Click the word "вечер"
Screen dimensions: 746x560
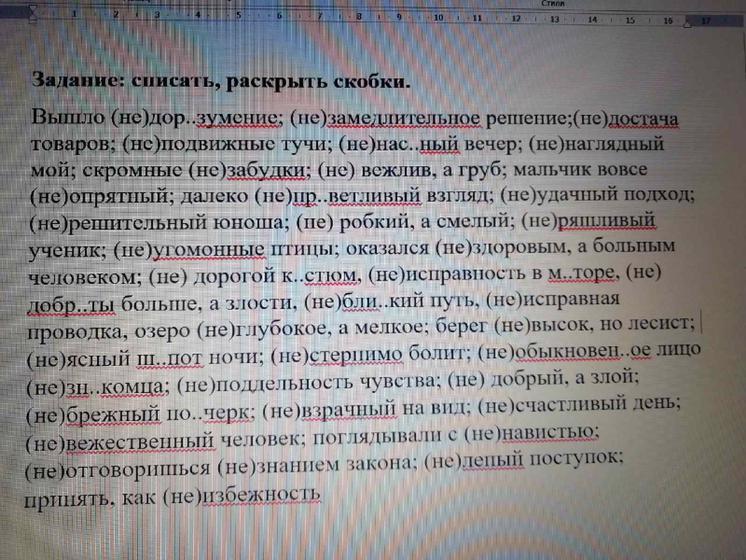(491, 145)
